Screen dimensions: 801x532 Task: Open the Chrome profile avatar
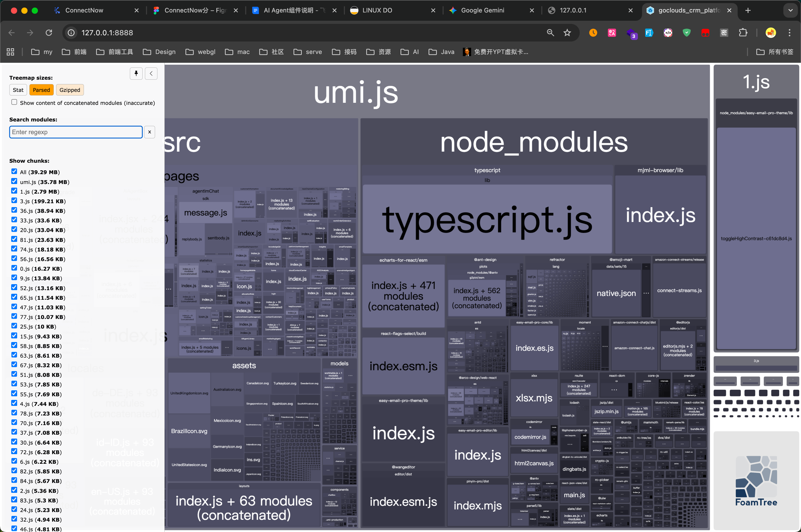[x=771, y=33]
